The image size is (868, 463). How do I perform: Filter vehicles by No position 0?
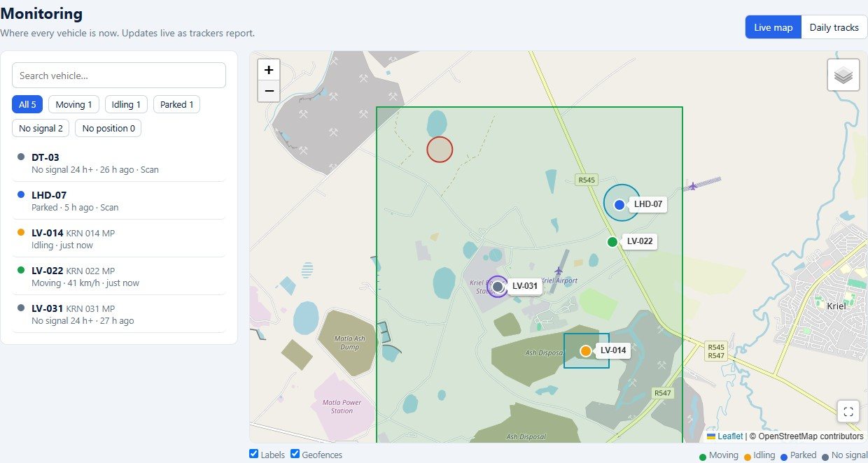coord(108,129)
